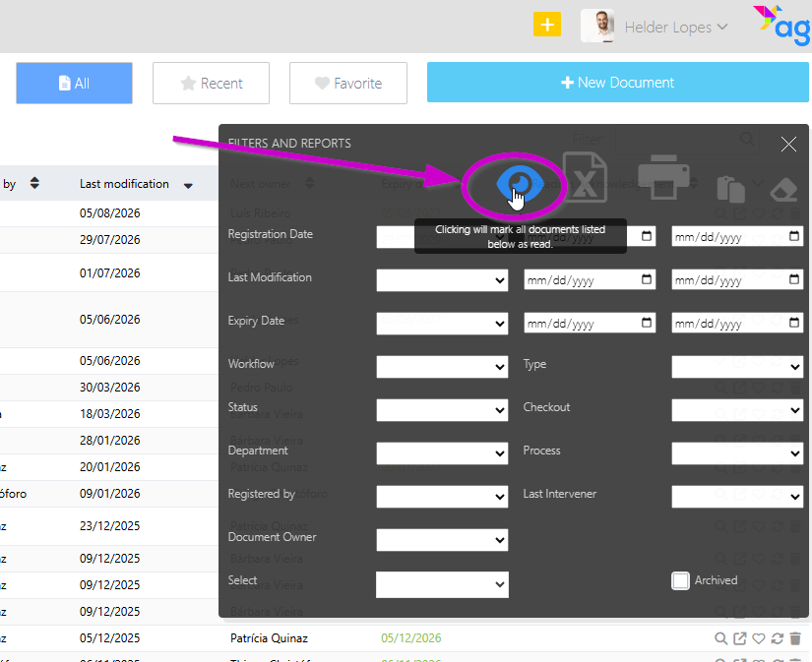Open the Department dropdown

click(442, 453)
